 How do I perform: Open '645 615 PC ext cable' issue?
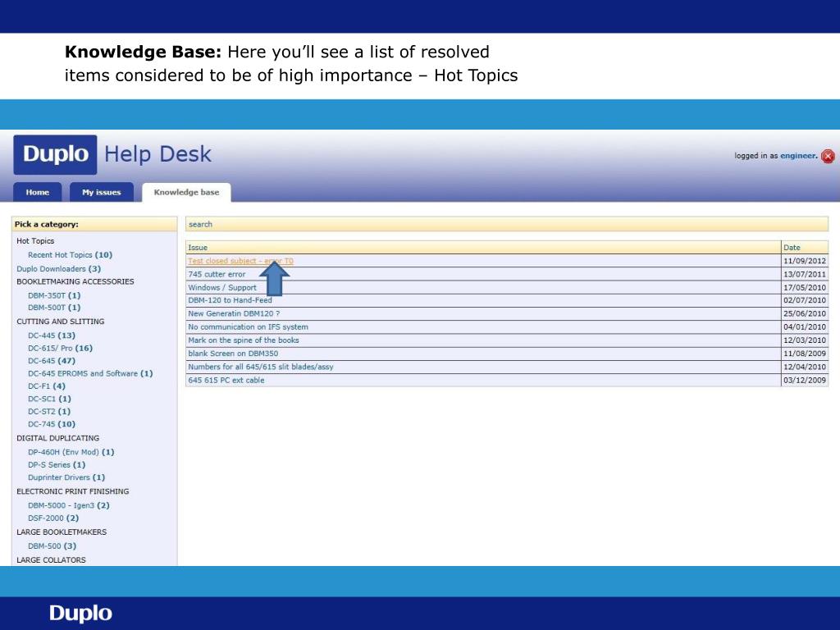click(x=226, y=381)
